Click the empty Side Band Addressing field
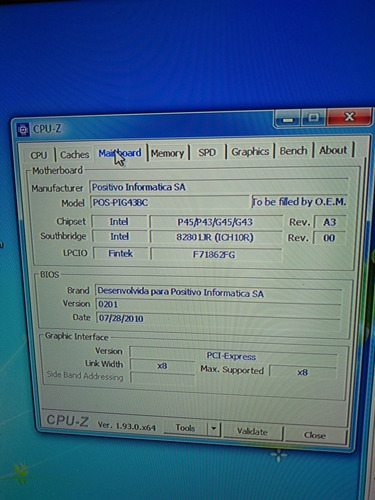The image size is (375, 500). (163, 378)
